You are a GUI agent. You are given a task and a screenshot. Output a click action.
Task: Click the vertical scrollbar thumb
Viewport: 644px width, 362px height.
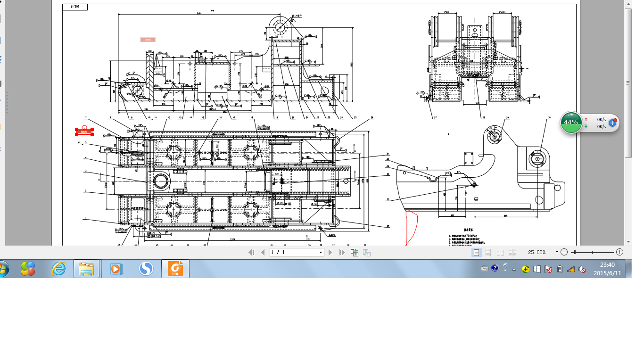click(628, 83)
